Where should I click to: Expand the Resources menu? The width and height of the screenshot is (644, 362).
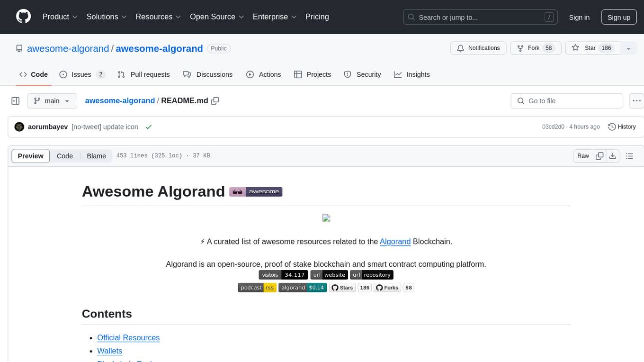pos(159,17)
